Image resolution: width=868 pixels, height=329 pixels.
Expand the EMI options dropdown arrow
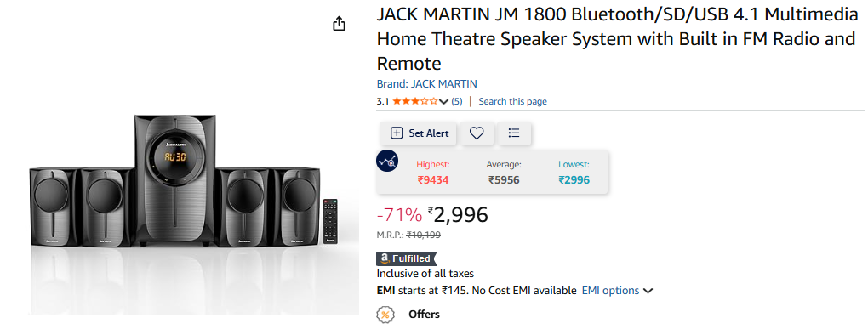(648, 291)
